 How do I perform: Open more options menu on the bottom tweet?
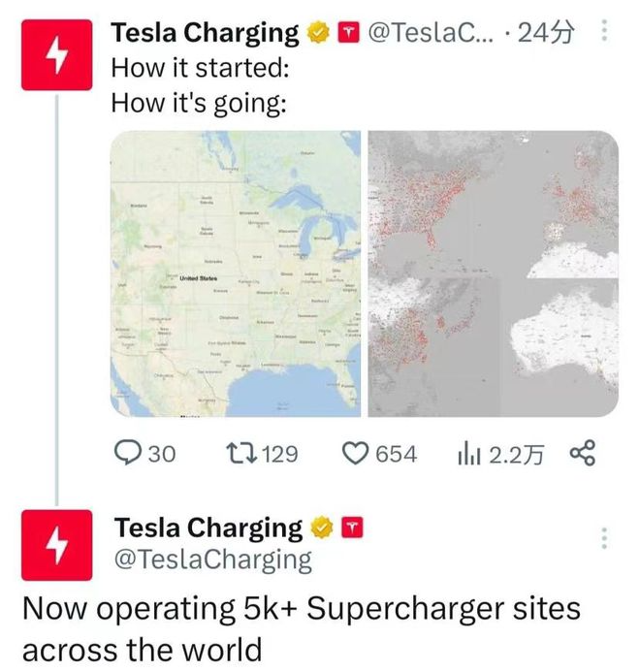click(x=605, y=537)
